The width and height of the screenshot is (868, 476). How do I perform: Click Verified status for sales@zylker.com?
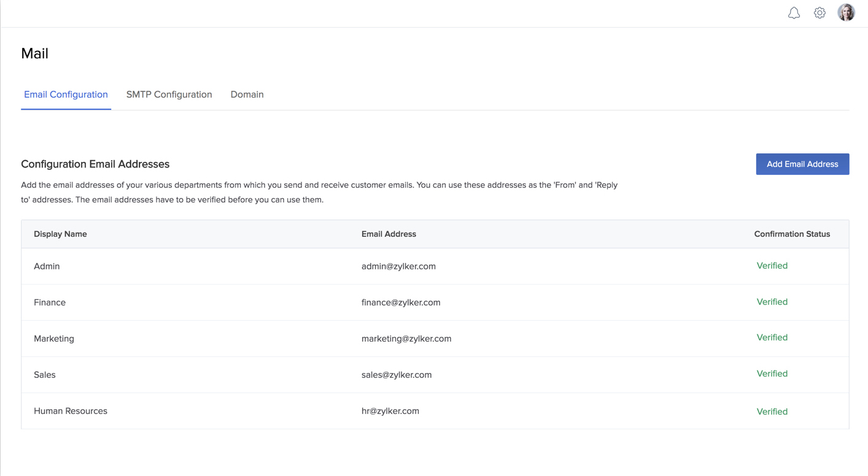point(772,374)
